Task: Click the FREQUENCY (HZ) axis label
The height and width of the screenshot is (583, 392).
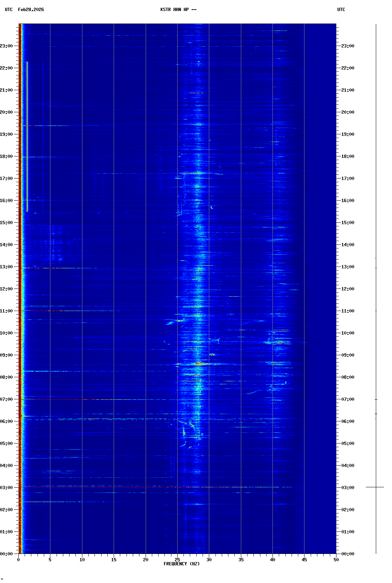Action: pyautogui.click(x=182, y=564)
